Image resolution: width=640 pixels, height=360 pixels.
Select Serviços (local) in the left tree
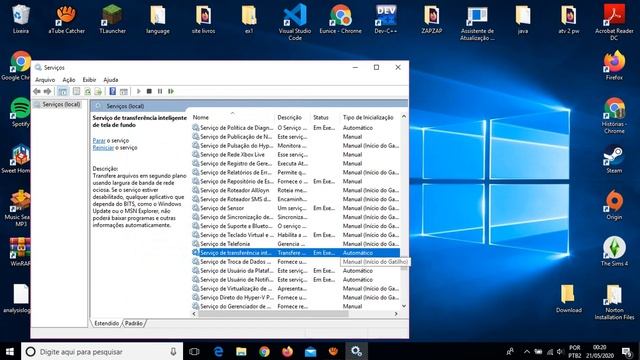61,104
